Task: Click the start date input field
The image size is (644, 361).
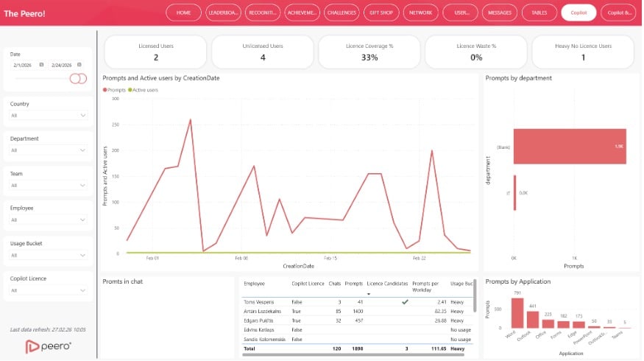Action: coord(25,65)
